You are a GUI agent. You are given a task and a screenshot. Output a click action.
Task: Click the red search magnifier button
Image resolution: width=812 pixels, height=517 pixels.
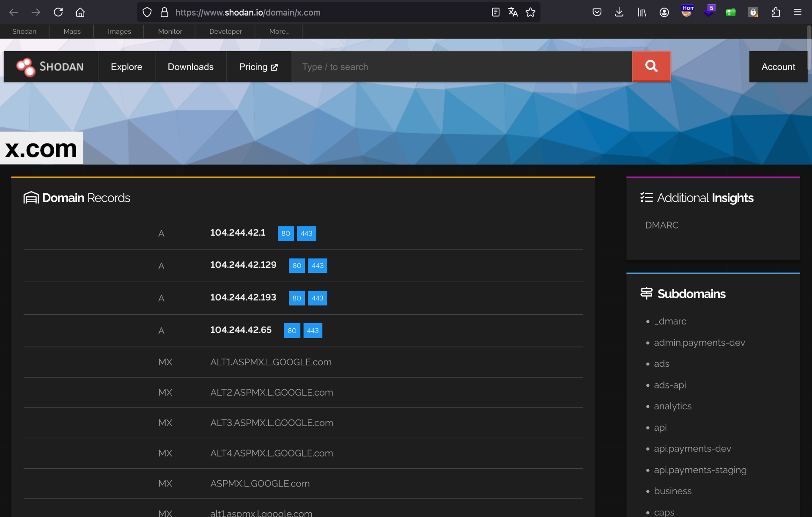(651, 66)
